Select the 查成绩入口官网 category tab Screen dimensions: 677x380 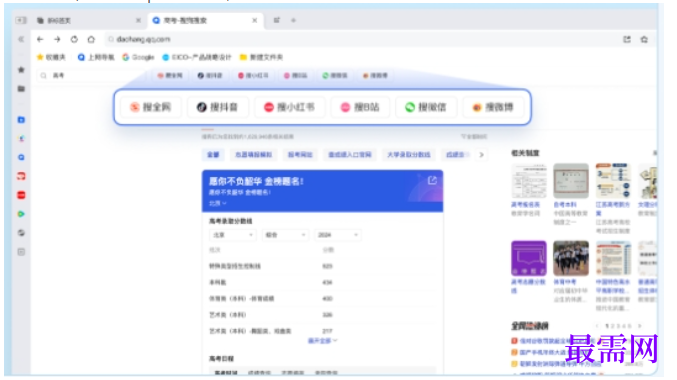[x=350, y=155]
